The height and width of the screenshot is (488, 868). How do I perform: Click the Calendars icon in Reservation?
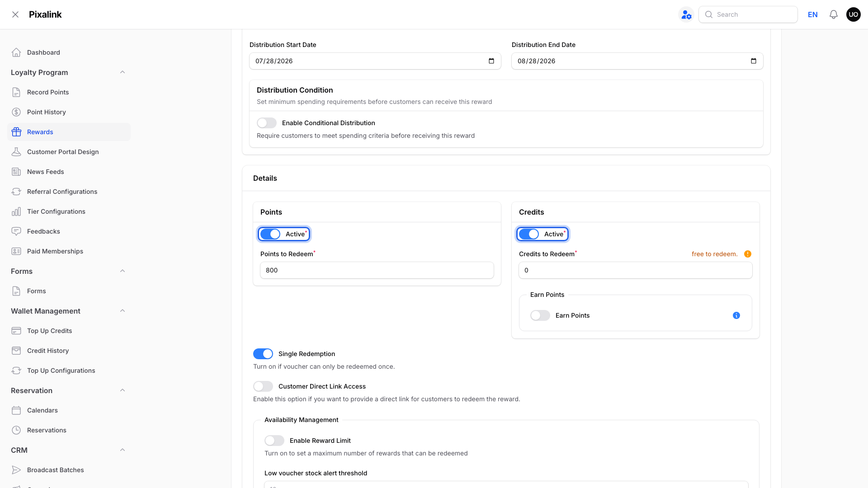coord(16,410)
